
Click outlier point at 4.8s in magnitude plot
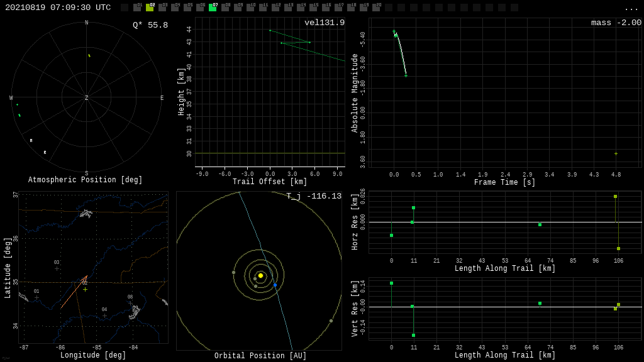(616, 153)
